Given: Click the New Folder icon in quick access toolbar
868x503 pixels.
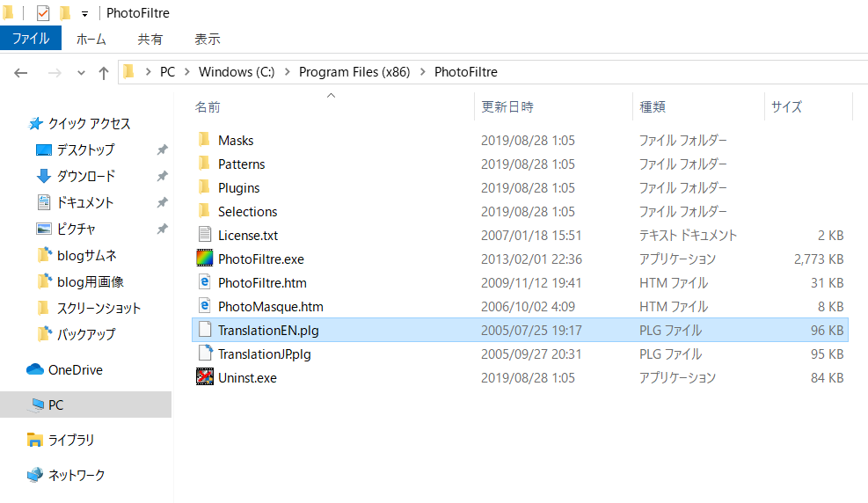Looking at the screenshot, I should pyautogui.click(x=65, y=12).
